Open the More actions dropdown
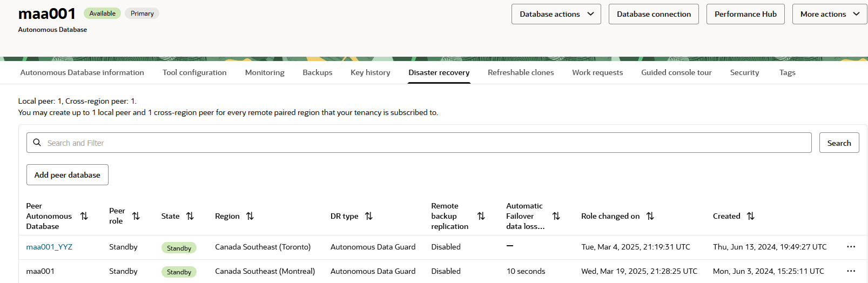 pyautogui.click(x=829, y=14)
